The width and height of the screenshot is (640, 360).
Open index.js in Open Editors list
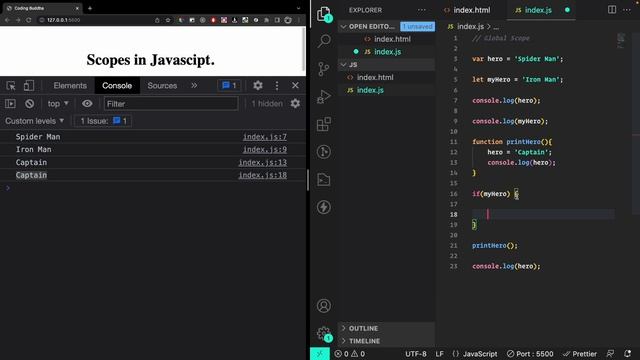coord(386,52)
